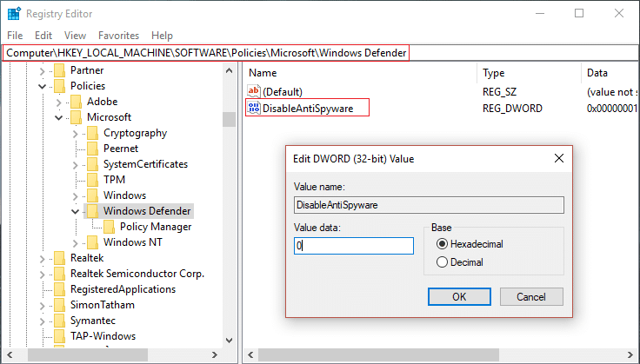
Task: Click the Windows Defender folder icon
Action: 92,211
